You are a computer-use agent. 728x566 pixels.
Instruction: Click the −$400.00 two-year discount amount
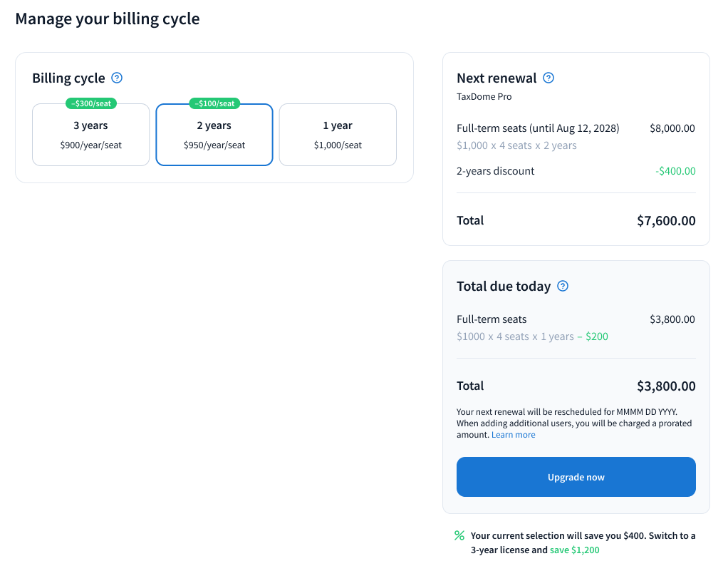675,171
